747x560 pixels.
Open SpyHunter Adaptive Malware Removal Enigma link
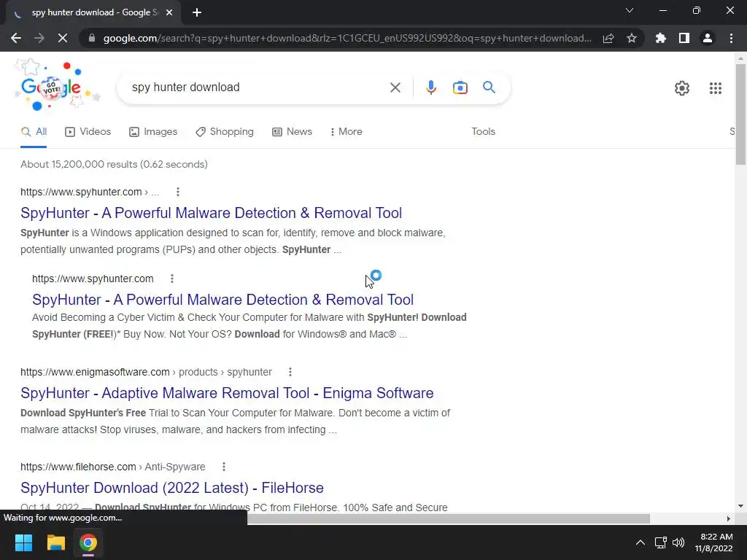[227, 393]
